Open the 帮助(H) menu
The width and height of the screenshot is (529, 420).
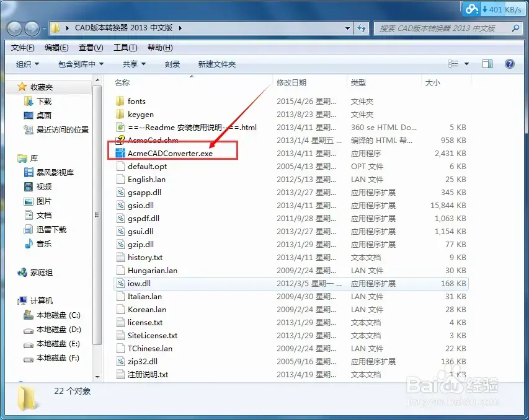pyautogui.click(x=160, y=48)
